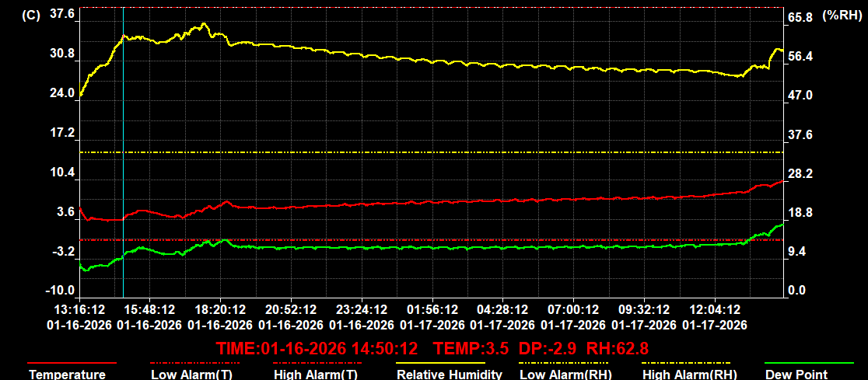Click the Low Alarm(T) legend label
Viewport: 868px width, 380px height.
click(x=190, y=375)
